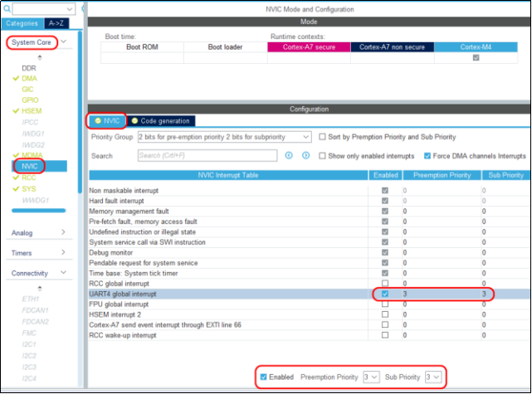Screen dimensions: 532x394
Task: Click Cortex-A7 secure context header
Action: [309, 47]
